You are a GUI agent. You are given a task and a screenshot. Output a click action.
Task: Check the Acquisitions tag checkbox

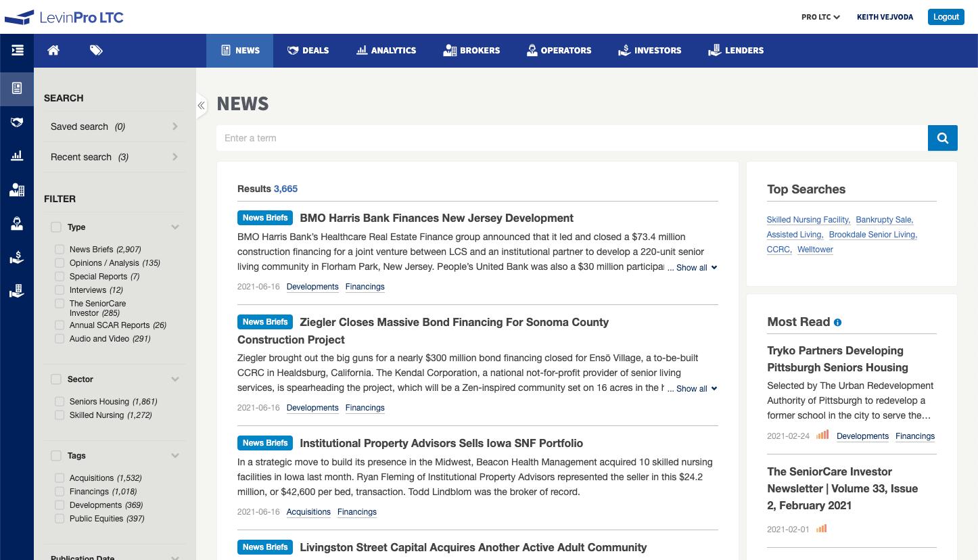(x=60, y=478)
